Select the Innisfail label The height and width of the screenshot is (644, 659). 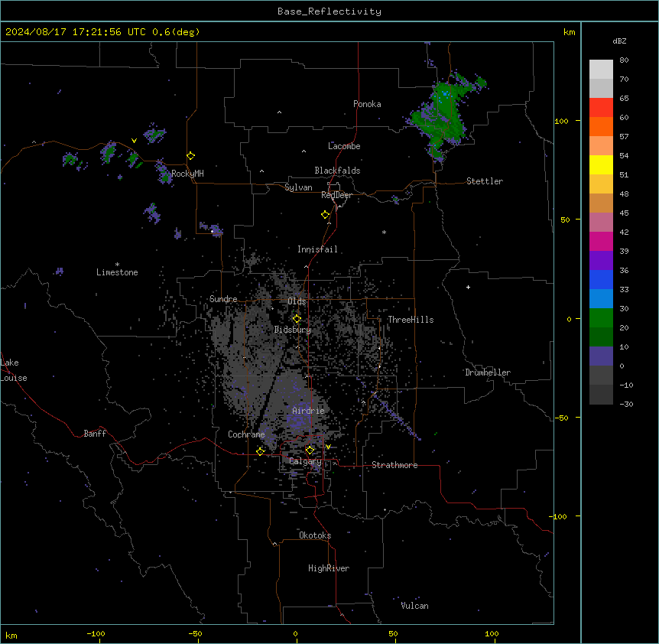click(317, 249)
